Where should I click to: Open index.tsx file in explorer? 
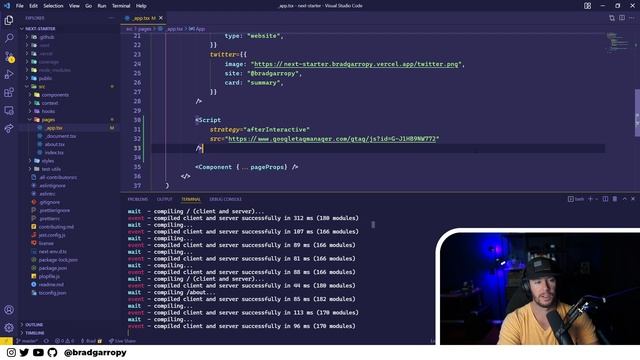pyautogui.click(x=54, y=152)
